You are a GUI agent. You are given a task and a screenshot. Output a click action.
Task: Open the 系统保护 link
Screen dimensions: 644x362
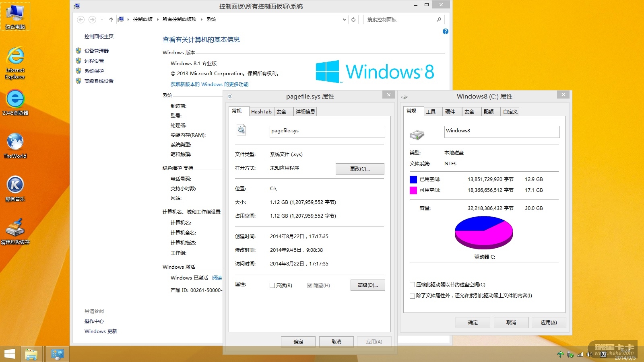[x=94, y=71]
